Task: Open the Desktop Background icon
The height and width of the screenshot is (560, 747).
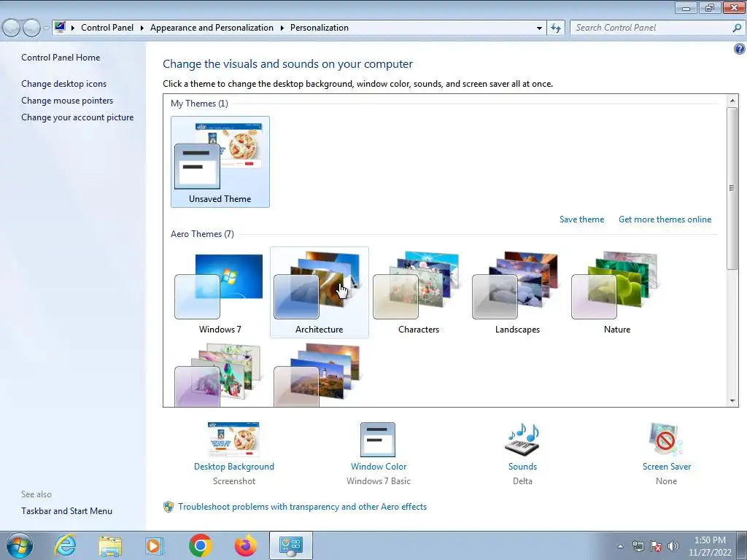Action: point(233,439)
